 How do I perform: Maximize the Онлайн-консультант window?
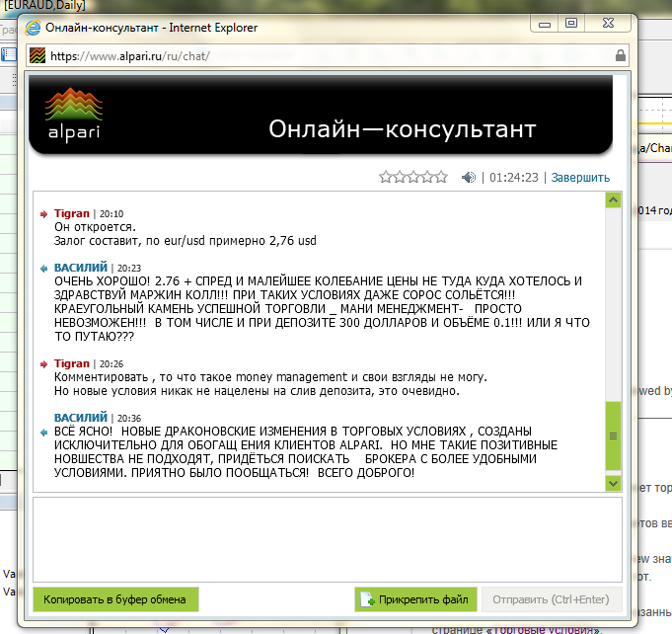tap(571, 24)
